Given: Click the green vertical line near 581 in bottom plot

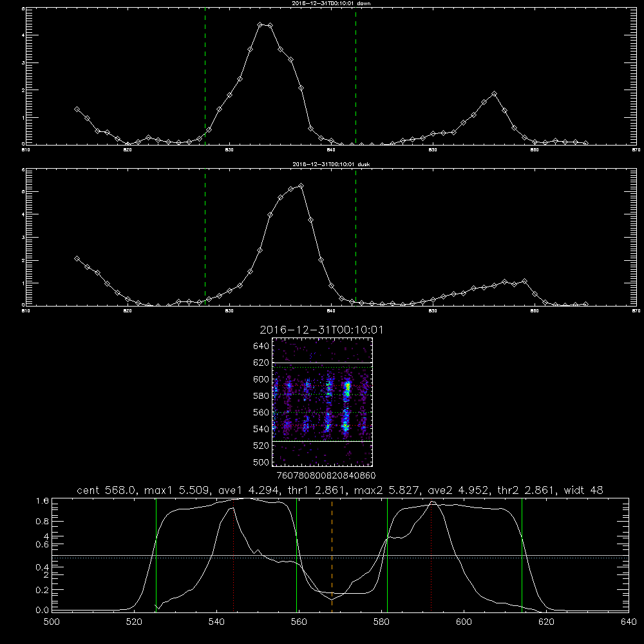Looking at the screenshot, I should pyautogui.click(x=387, y=554).
